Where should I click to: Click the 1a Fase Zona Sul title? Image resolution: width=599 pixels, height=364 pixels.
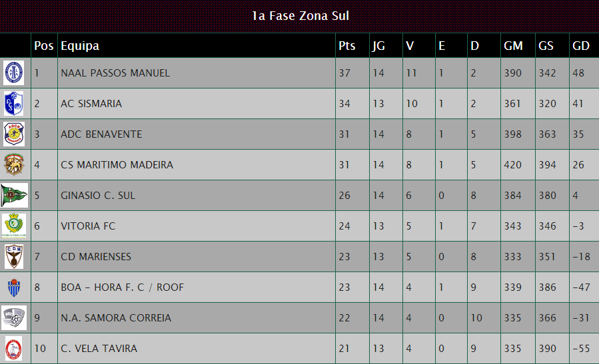pos(300,16)
